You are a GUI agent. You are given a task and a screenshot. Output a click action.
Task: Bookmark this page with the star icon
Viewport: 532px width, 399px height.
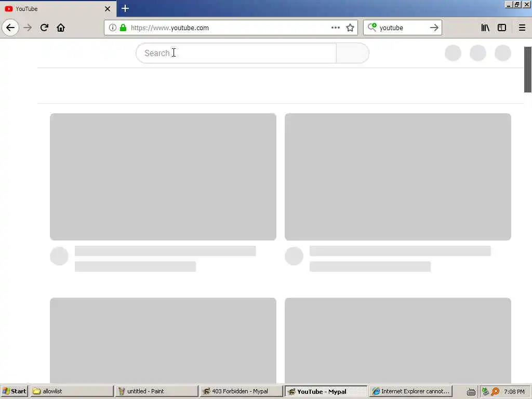[350, 28]
